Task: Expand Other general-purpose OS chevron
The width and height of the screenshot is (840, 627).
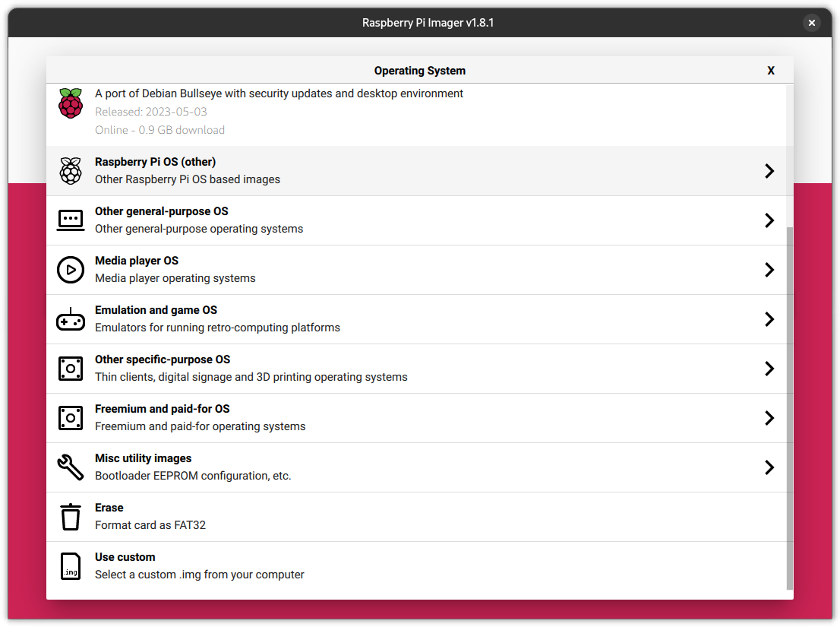Action: coord(769,220)
